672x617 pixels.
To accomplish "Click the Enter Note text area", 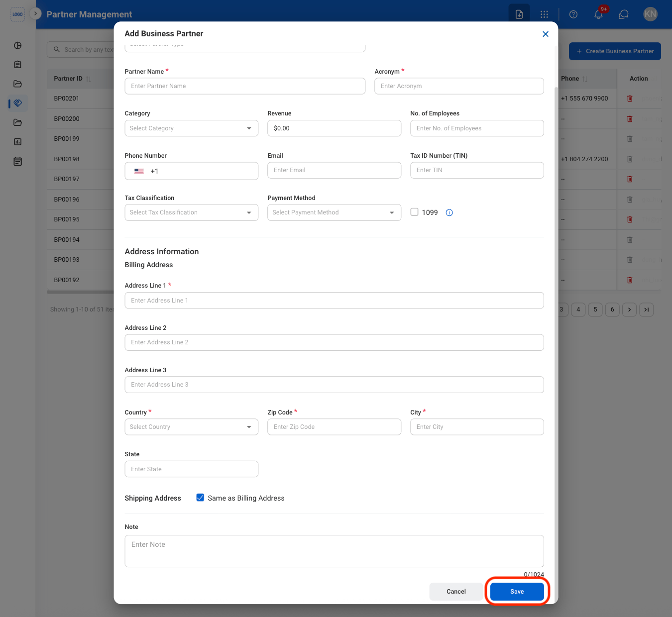I will point(334,551).
